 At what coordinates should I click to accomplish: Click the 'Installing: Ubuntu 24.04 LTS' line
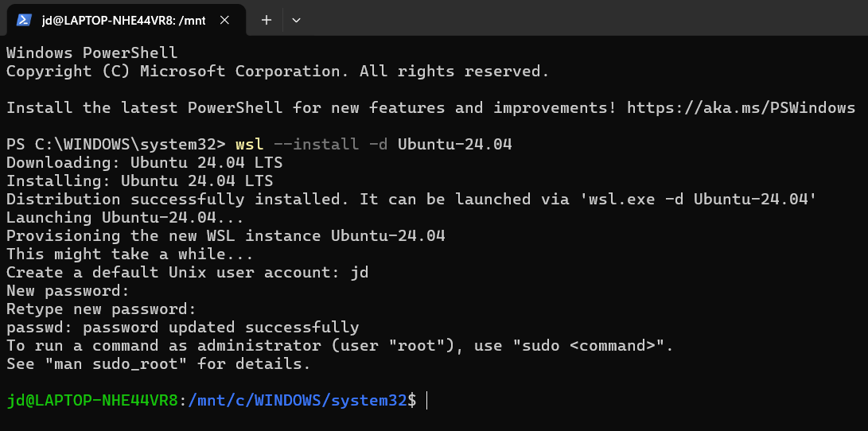(139, 181)
